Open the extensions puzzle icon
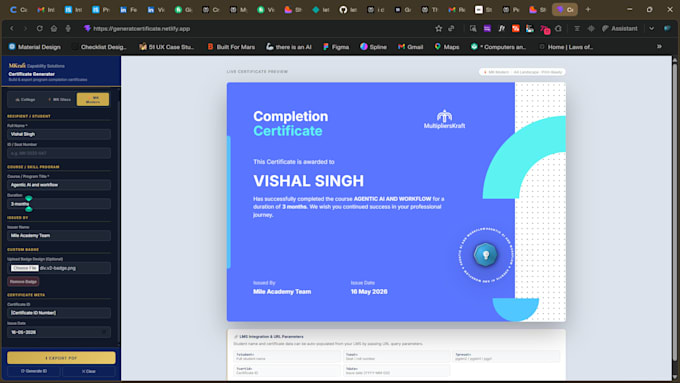The image size is (680, 383). pyautogui.click(x=559, y=29)
